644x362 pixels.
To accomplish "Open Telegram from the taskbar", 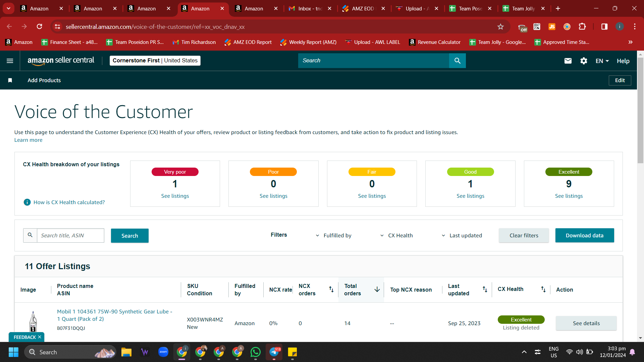I will (x=274, y=352).
